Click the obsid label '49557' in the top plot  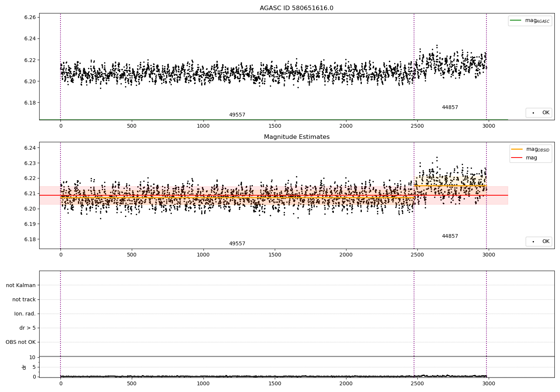(237, 115)
